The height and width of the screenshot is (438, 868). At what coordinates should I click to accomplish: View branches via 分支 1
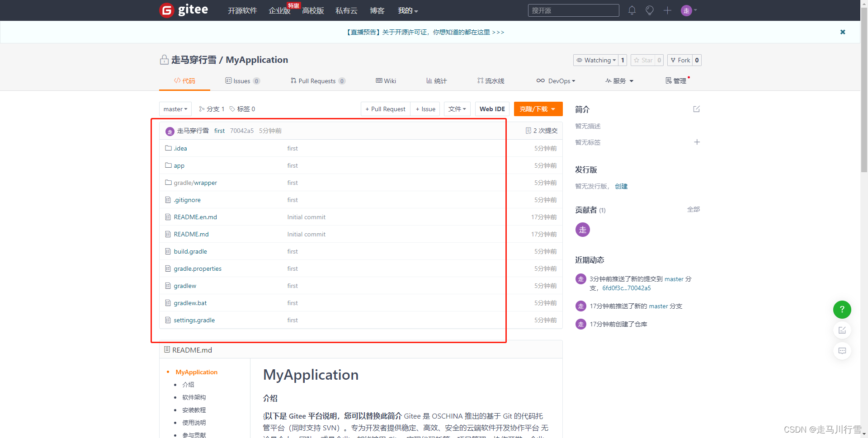pyautogui.click(x=212, y=109)
